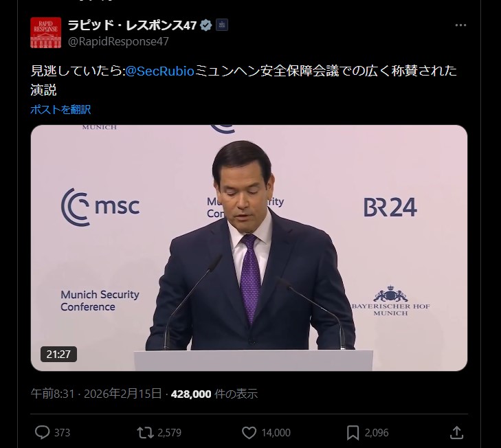Click the repost arrows icon
The width and height of the screenshot is (501, 448).
pos(145,433)
